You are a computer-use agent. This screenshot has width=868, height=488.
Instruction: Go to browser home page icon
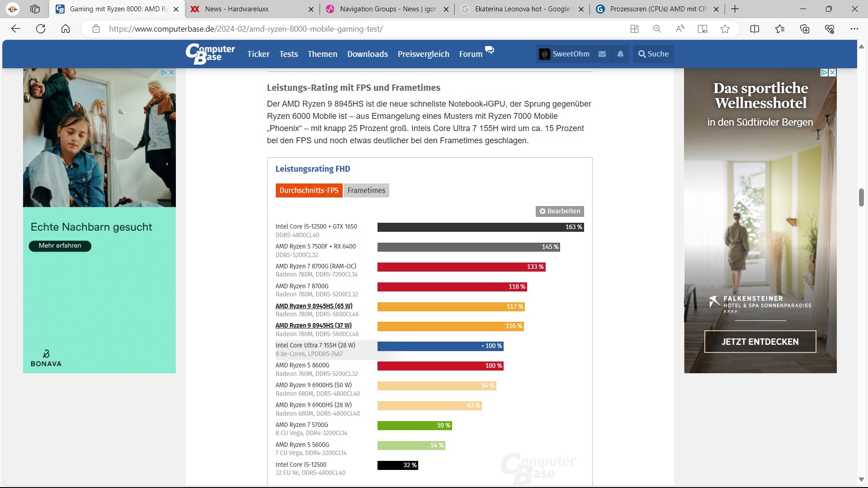66,29
